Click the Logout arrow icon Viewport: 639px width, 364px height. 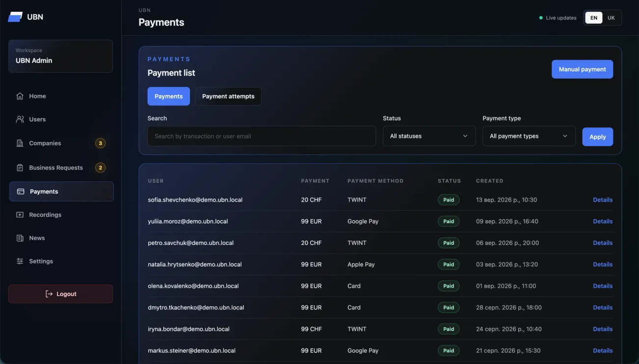click(49, 294)
